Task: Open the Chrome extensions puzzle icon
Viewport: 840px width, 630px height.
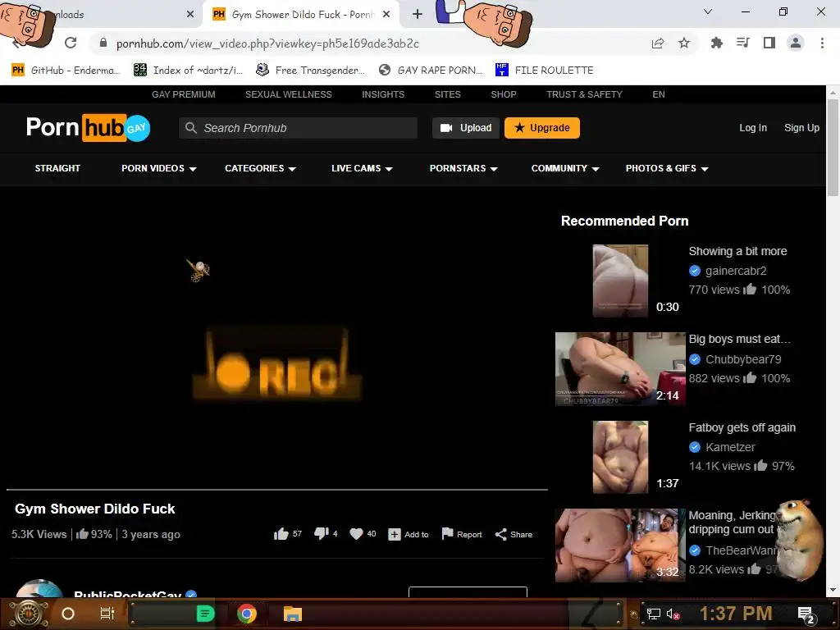Action: [717, 43]
